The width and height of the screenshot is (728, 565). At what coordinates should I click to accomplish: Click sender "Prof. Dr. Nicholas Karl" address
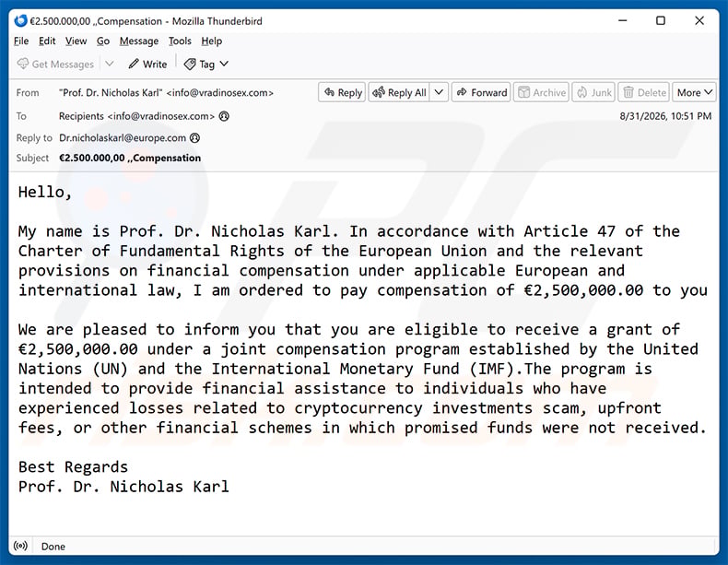click(166, 92)
